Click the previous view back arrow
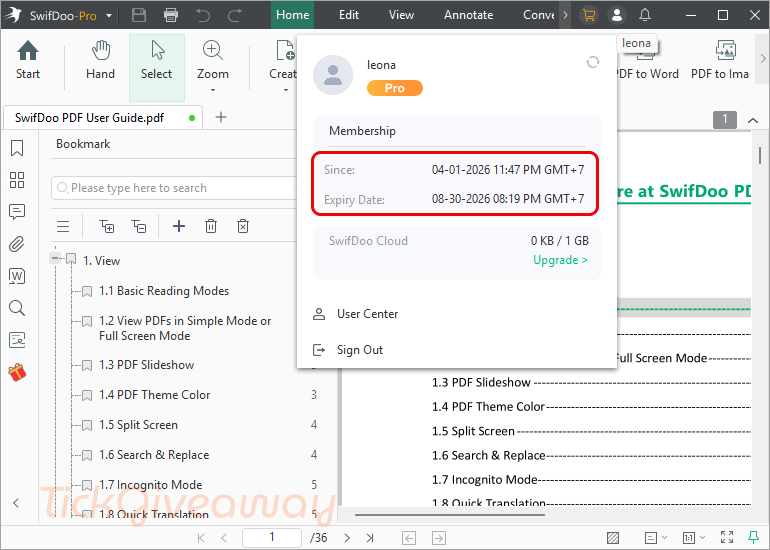This screenshot has width=770, height=550. [409, 538]
